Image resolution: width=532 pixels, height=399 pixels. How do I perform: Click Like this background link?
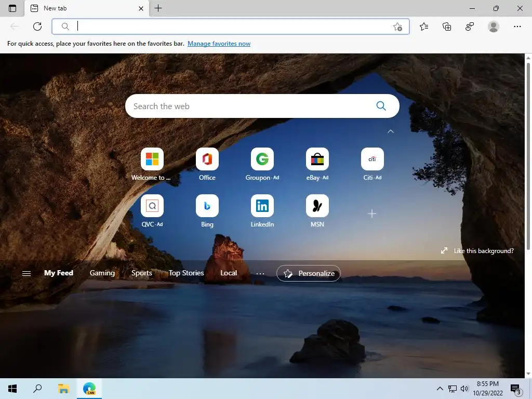pos(484,251)
